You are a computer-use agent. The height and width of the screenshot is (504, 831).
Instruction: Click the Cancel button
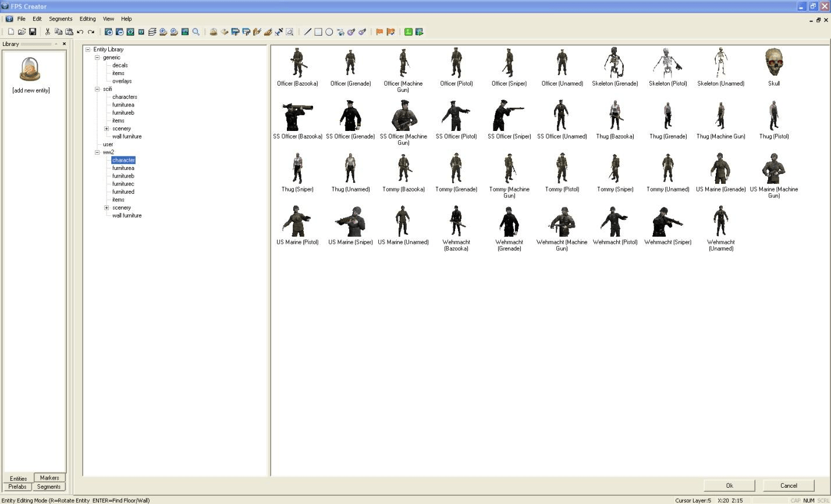point(789,485)
